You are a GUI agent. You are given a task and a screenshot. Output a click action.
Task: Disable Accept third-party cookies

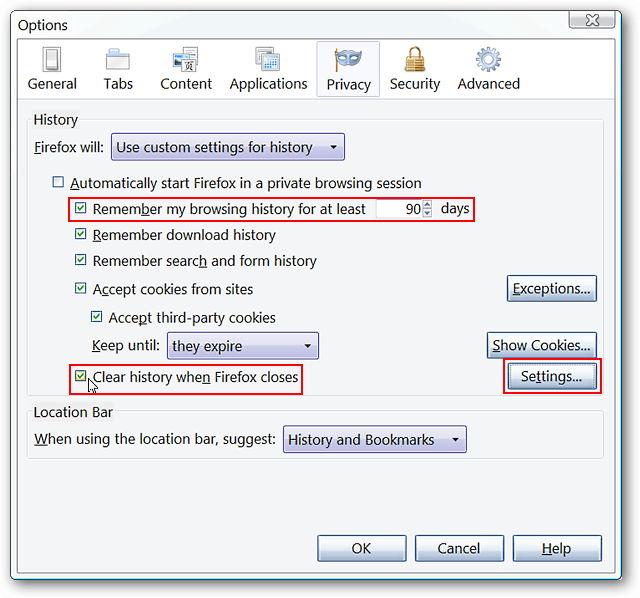(x=97, y=318)
